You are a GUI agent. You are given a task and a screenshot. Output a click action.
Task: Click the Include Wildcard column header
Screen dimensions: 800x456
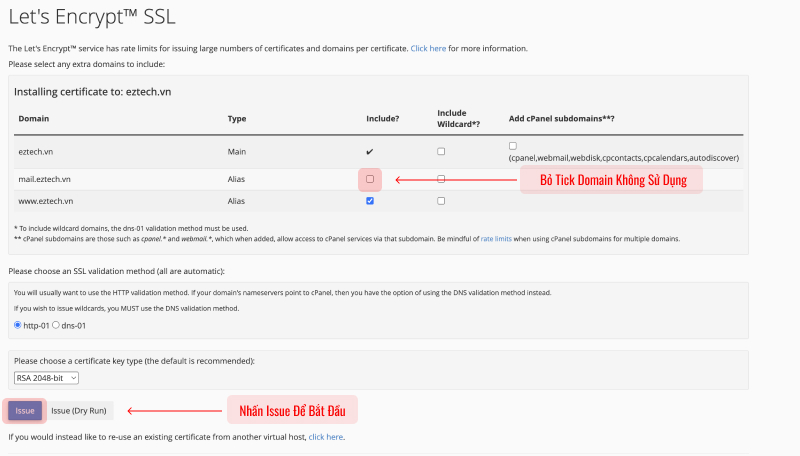[460, 118]
